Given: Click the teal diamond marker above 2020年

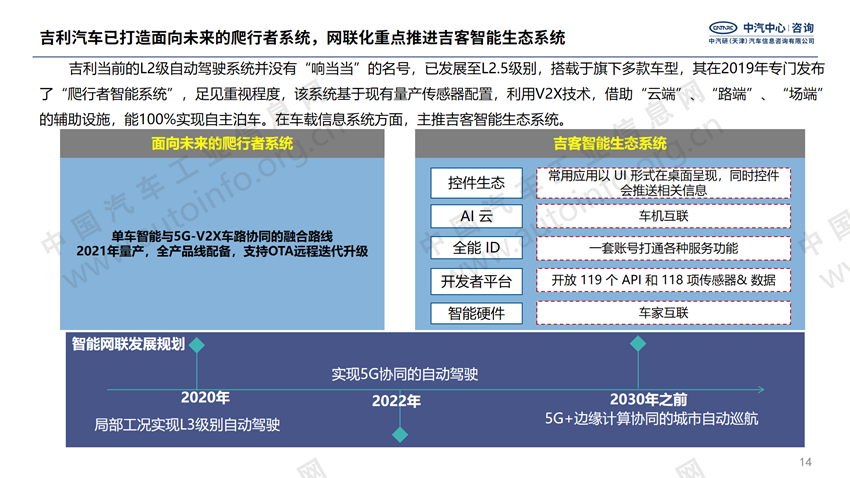Looking at the screenshot, I should (x=197, y=345).
